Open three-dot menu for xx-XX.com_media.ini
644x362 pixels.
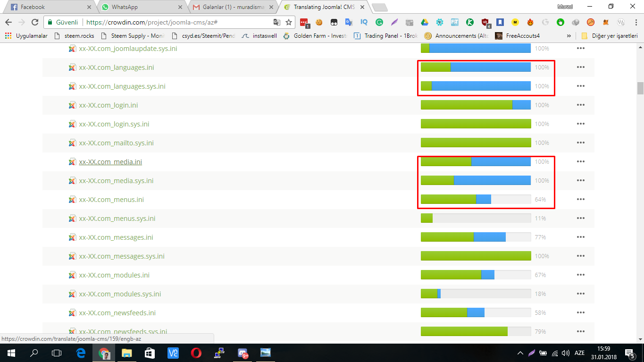click(580, 162)
